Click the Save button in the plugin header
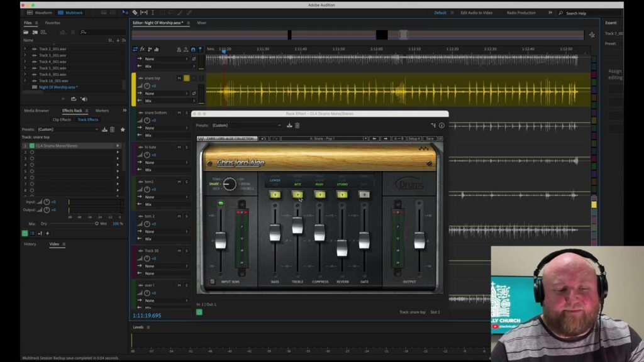This screenshot has height=362, width=644. [x=430, y=138]
